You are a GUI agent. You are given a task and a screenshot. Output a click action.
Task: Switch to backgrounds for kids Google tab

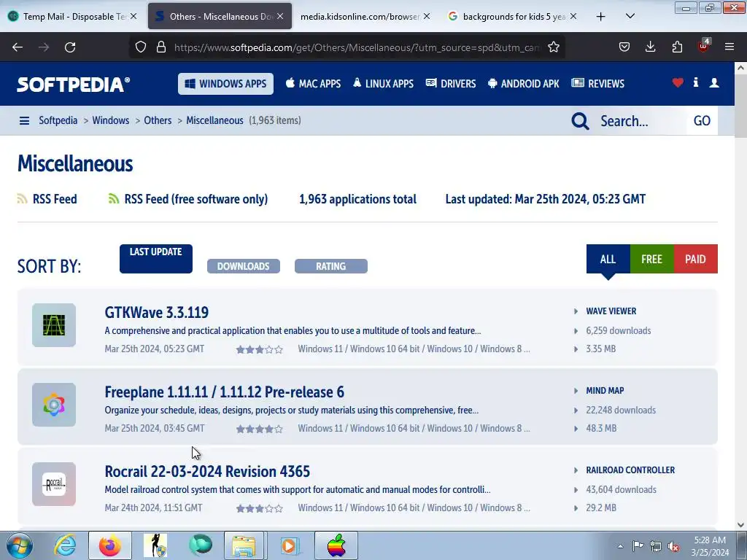point(514,17)
